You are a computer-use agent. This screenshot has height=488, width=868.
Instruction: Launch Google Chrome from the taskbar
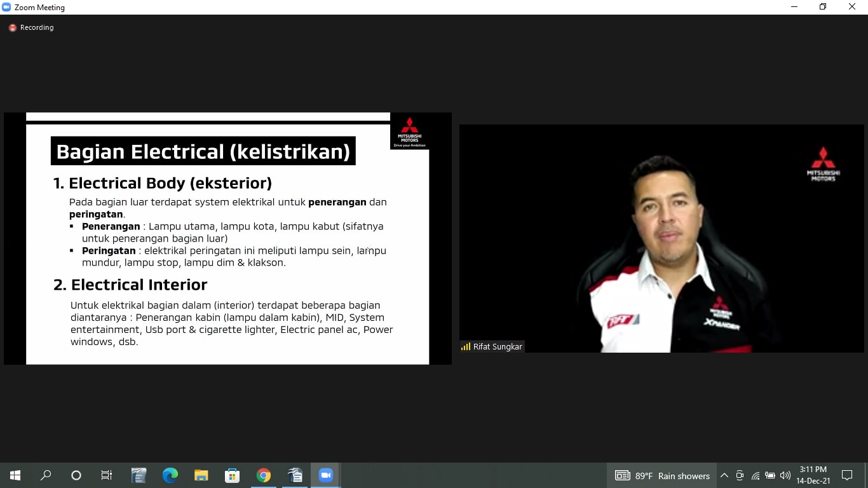click(264, 475)
